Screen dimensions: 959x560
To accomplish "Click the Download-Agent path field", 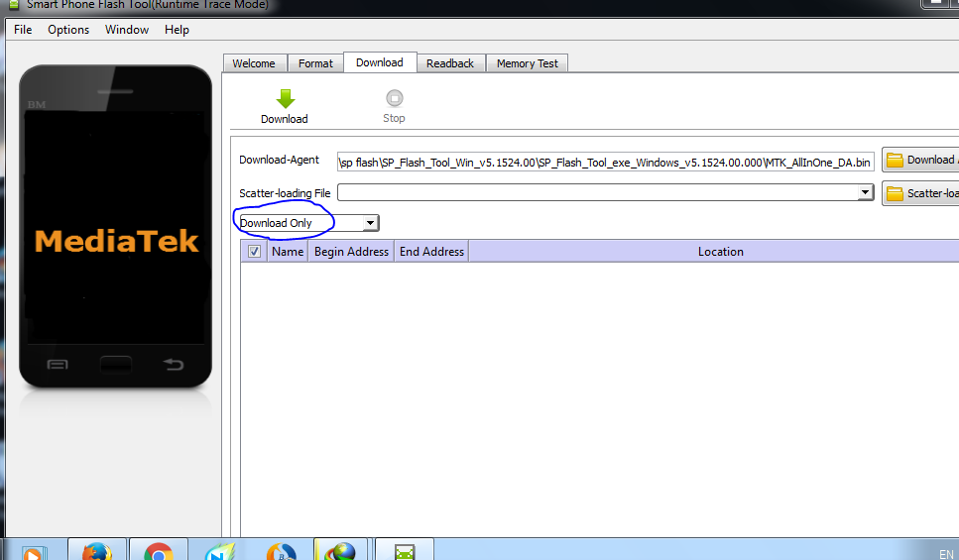I will click(x=606, y=162).
